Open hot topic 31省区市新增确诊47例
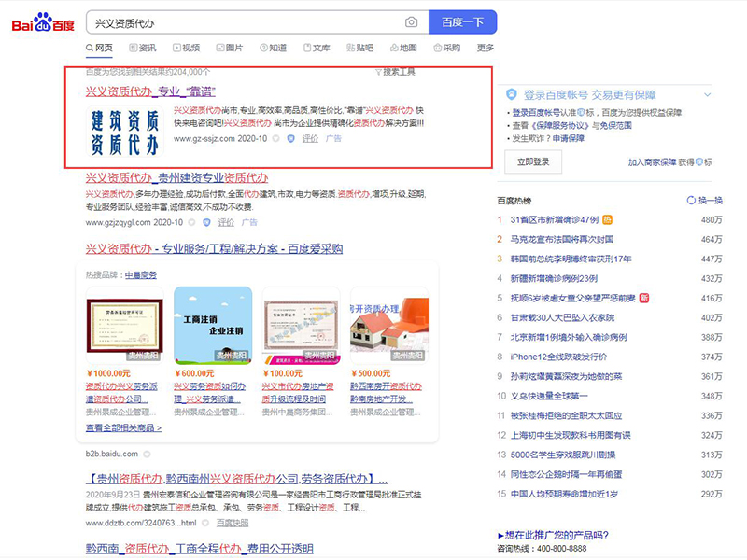Screen dimensions: 747x560 pos(554,220)
